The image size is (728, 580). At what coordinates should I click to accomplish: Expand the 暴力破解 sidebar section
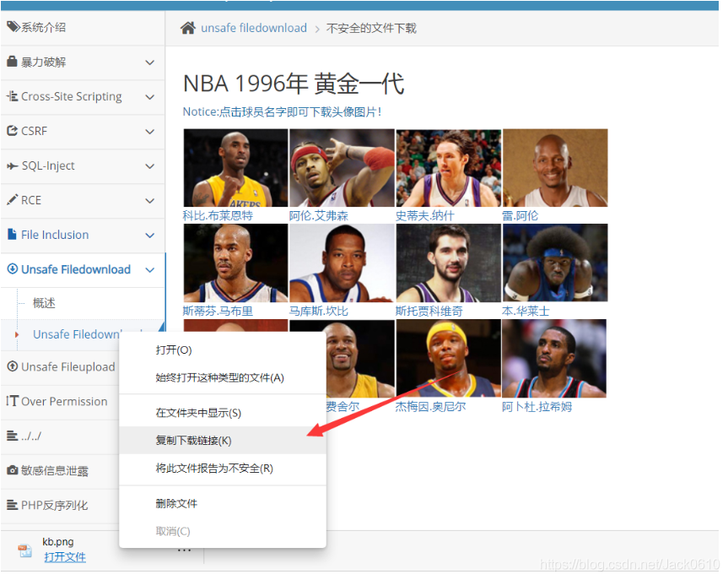click(149, 62)
